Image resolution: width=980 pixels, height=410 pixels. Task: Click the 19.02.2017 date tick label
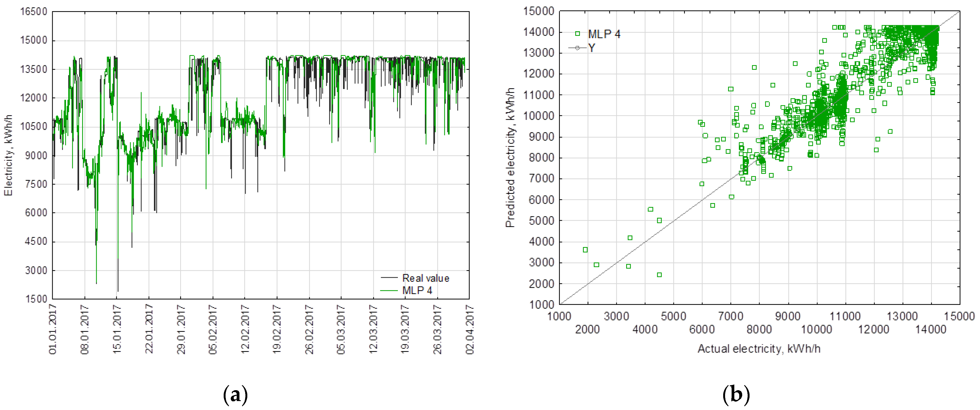(277, 329)
